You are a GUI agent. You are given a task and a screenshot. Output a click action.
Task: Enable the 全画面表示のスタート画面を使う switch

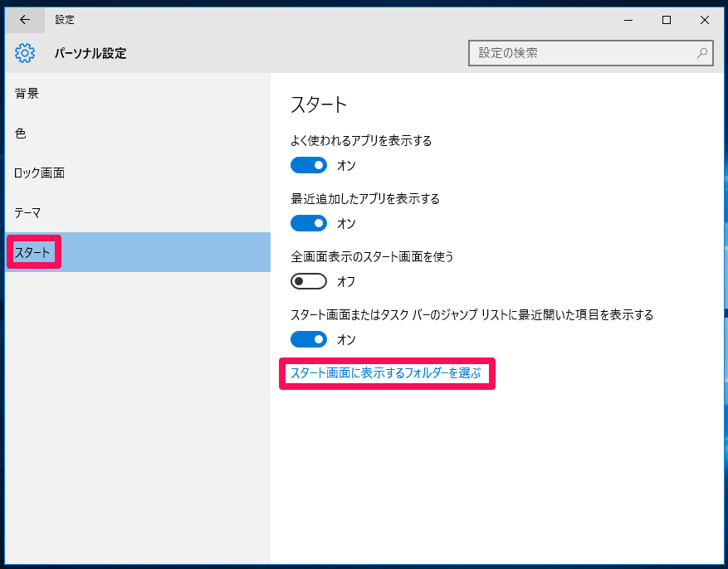[308, 281]
